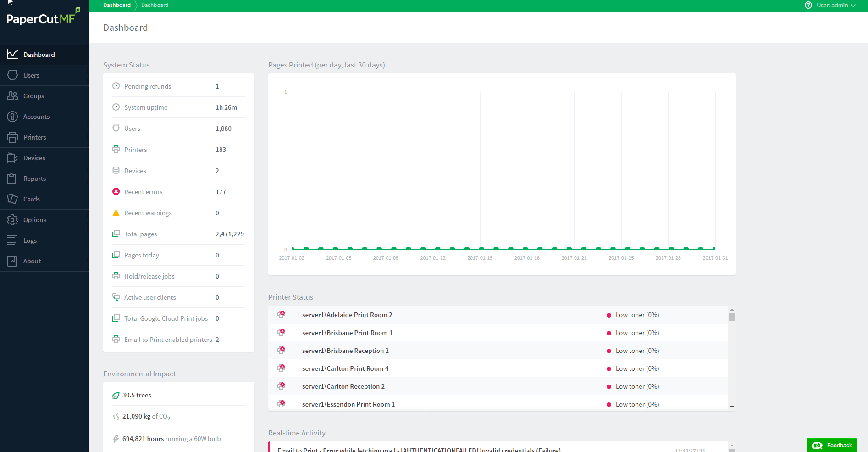The image size is (868, 452).
Task: Click the Printer Status scrollbar up arrow
Action: (732, 310)
